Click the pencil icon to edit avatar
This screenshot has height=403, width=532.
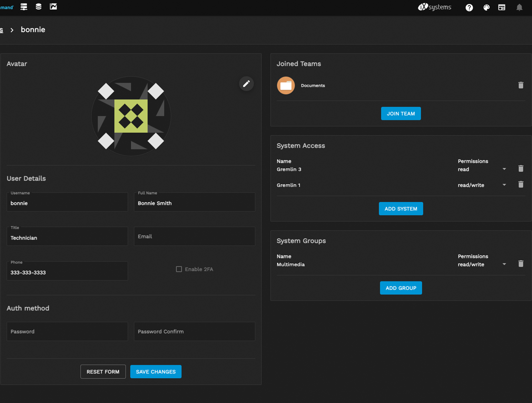pyautogui.click(x=246, y=84)
